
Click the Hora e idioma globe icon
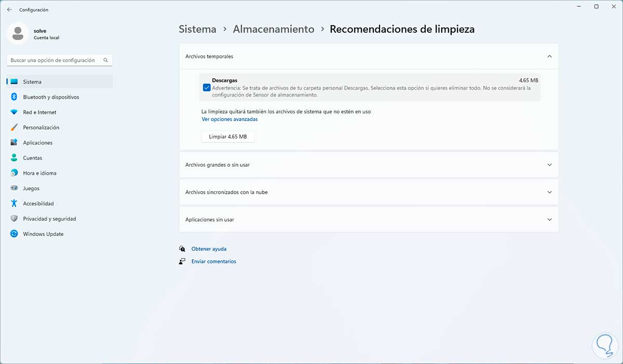click(14, 173)
